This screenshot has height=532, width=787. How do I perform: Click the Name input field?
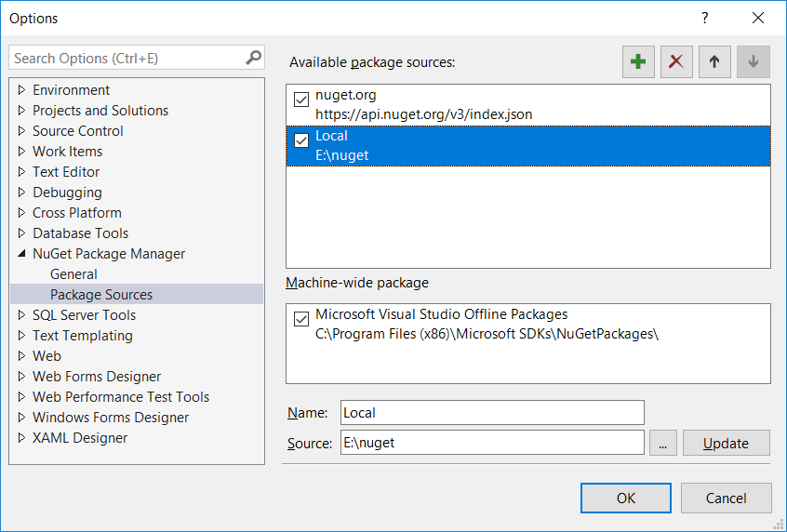click(x=492, y=413)
